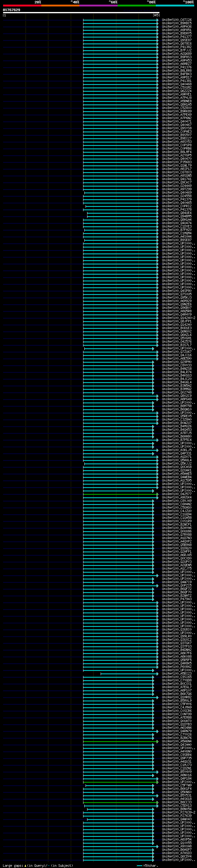Screen dimensions: 197x868
Task: Select hit label UniRef100_O42576
Action: 177,342
